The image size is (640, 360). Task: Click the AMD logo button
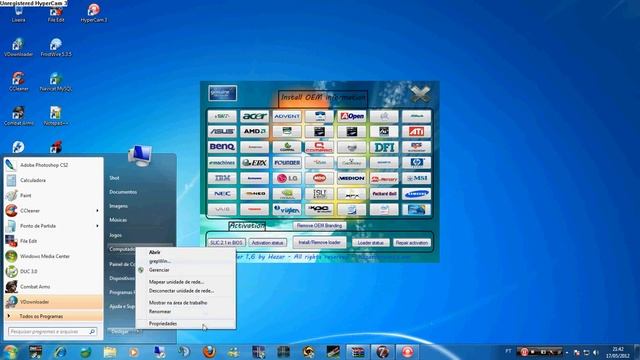[x=254, y=131]
